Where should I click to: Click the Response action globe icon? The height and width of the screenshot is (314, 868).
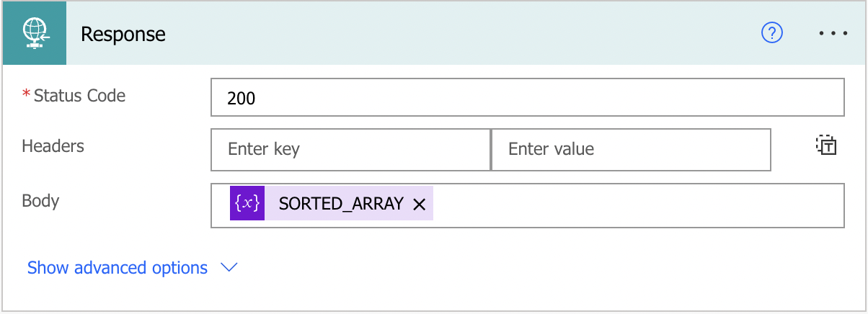point(34,33)
